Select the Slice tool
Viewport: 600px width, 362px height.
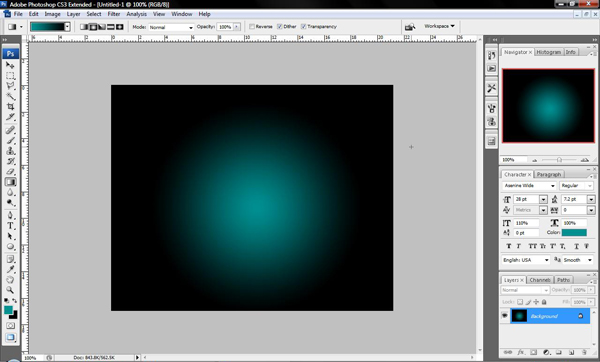(10, 117)
